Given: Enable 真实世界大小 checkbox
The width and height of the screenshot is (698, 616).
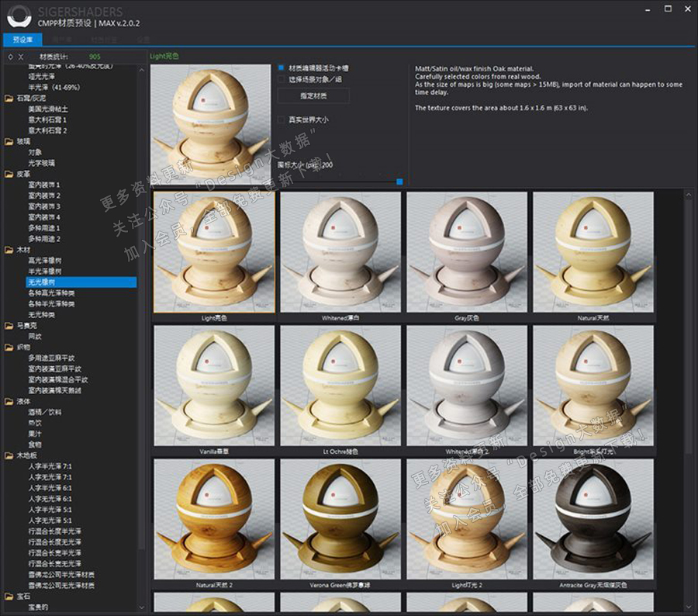Looking at the screenshot, I should [x=282, y=120].
